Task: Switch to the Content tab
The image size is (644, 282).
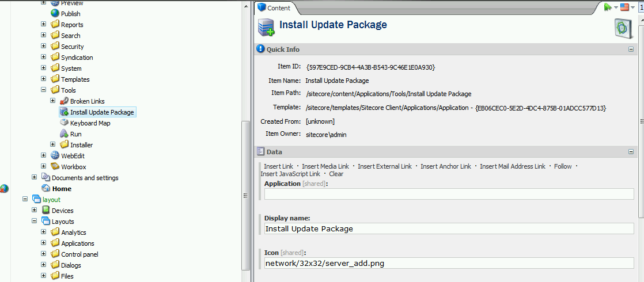Action: (x=274, y=8)
